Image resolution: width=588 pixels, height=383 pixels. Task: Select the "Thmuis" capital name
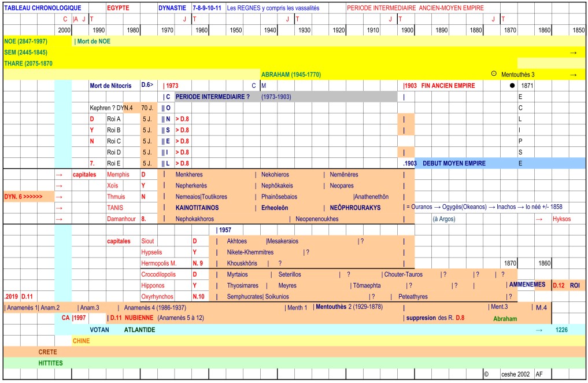(116, 197)
